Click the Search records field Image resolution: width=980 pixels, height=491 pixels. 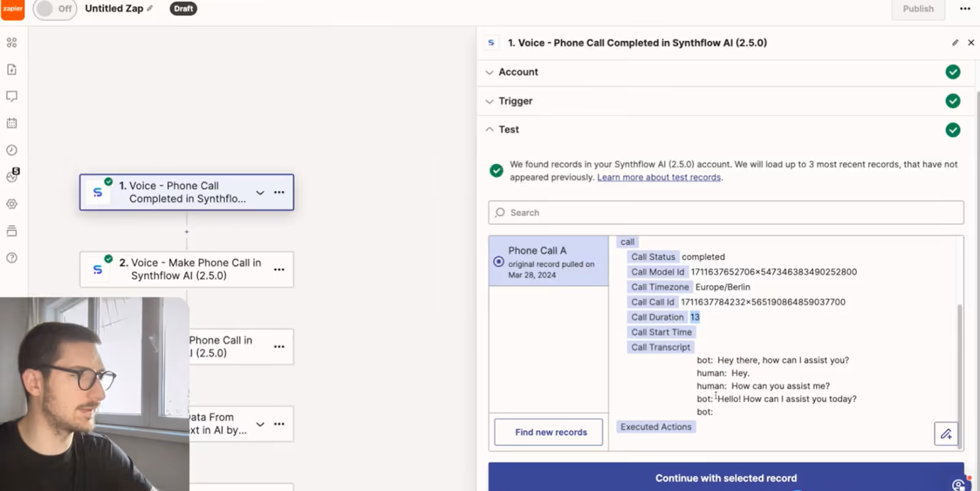pyautogui.click(x=726, y=212)
